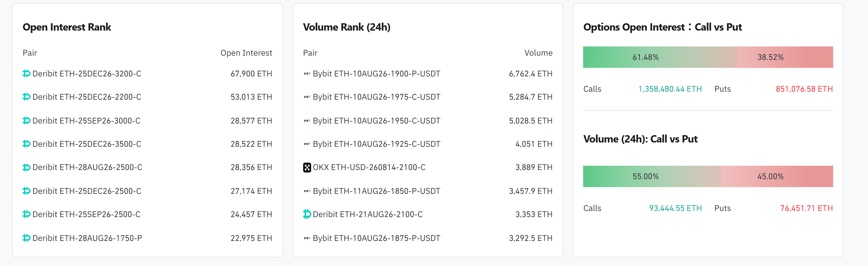Click the 55.00% calls volume bar
This screenshot has height=266, width=868.
(x=652, y=176)
